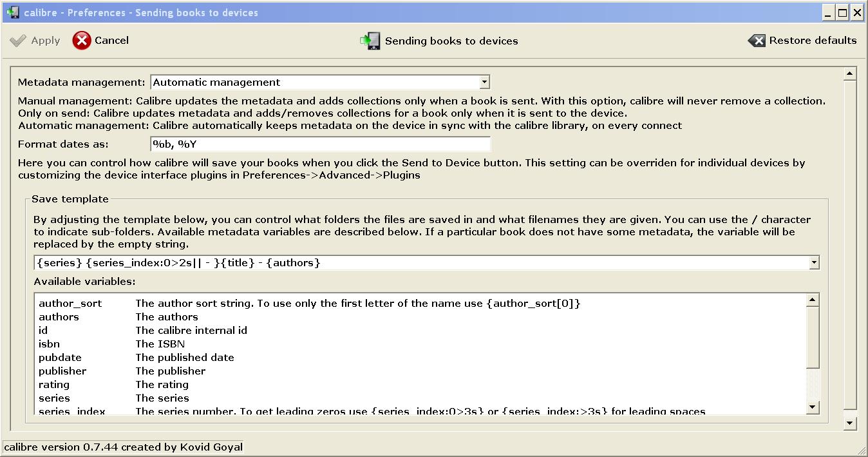Click the calibre version status bar text
Viewport: 868px width, 457px height.
(x=124, y=447)
